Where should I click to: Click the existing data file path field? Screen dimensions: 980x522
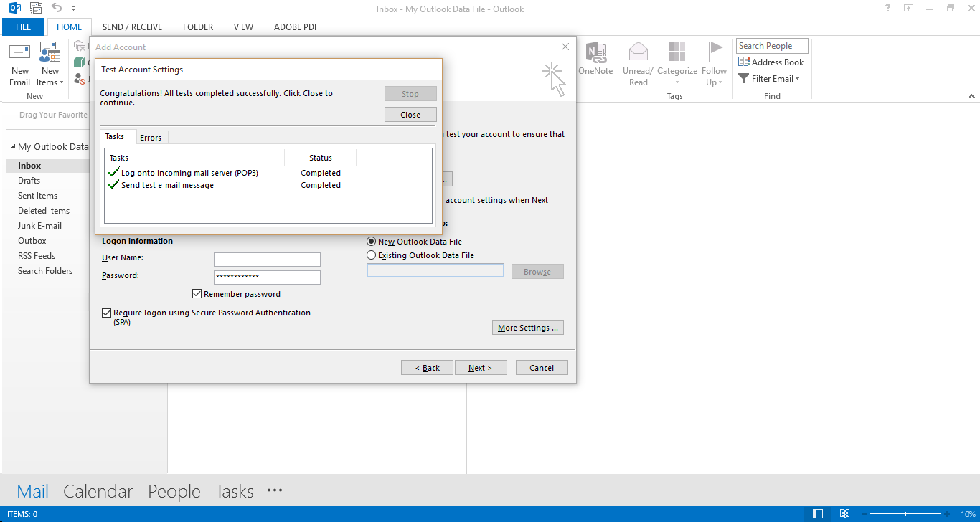click(435, 270)
